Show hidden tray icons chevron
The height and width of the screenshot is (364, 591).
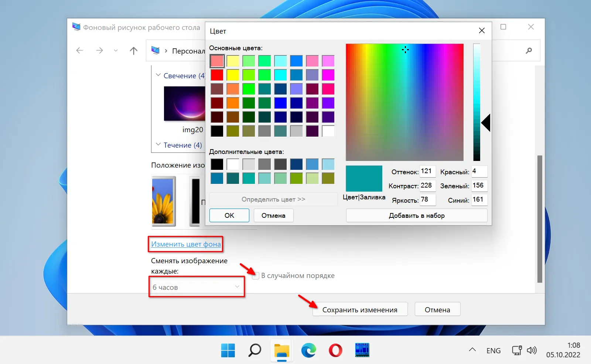[472, 350]
